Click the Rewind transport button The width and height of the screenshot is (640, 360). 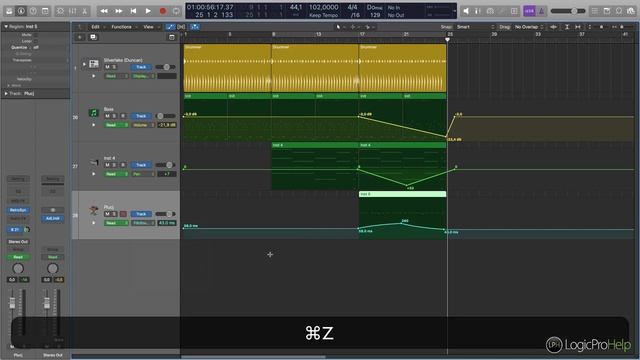point(104,11)
